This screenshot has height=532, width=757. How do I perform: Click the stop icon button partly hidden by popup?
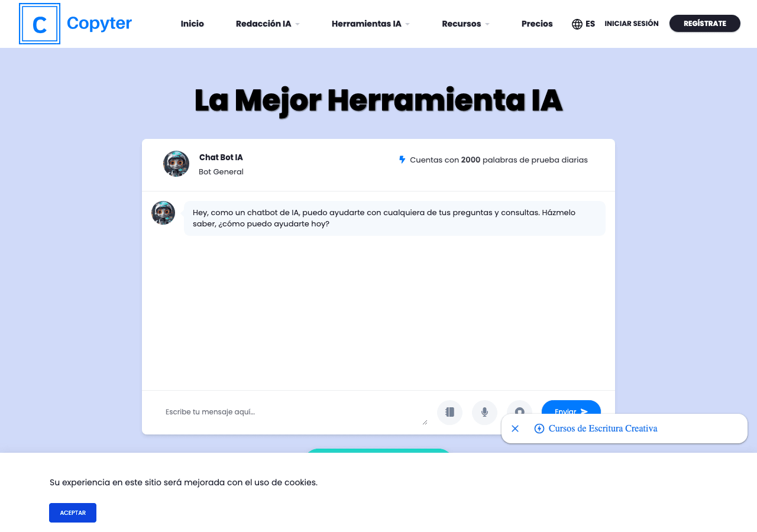coord(519,408)
